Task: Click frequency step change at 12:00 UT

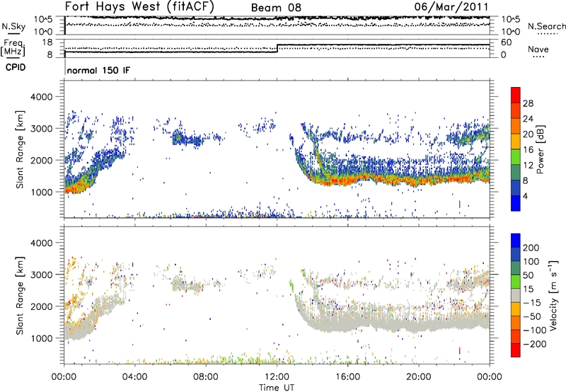Action: [277, 48]
